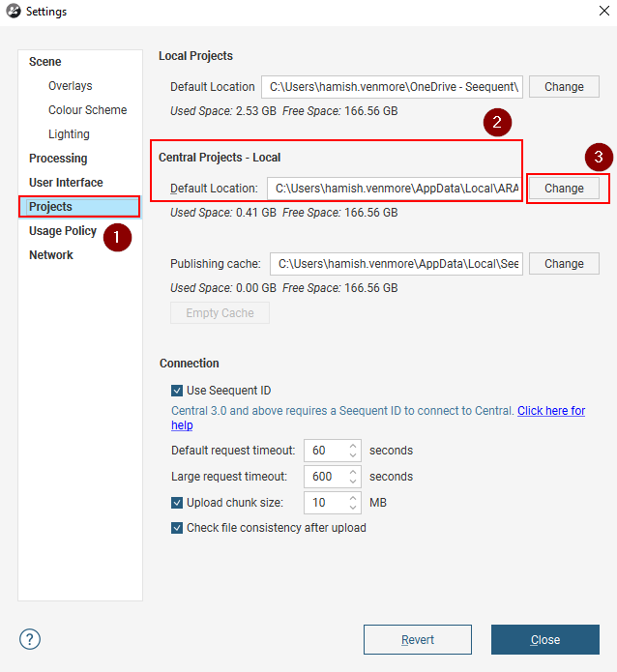This screenshot has height=672, width=617.
Task: Open the Overlays settings page
Action: click(x=71, y=86)
